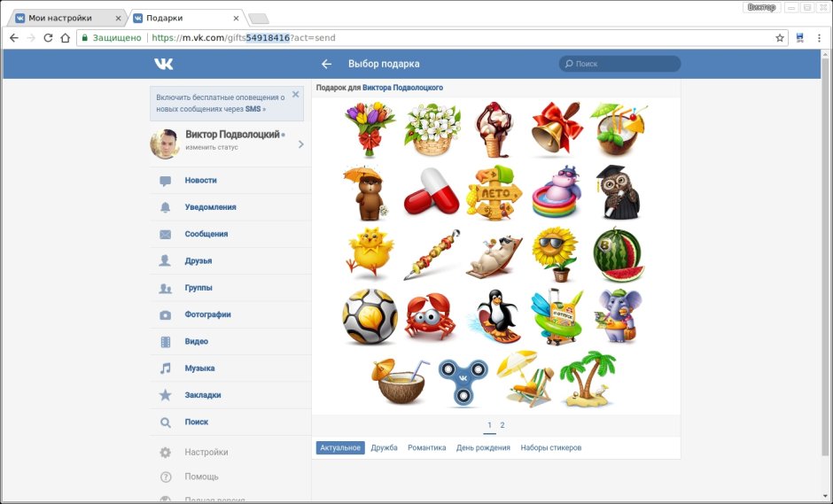Click the Музыка note icon
Image resolution: width=833 pixels, height=504 pixels.
coord(166,368)
